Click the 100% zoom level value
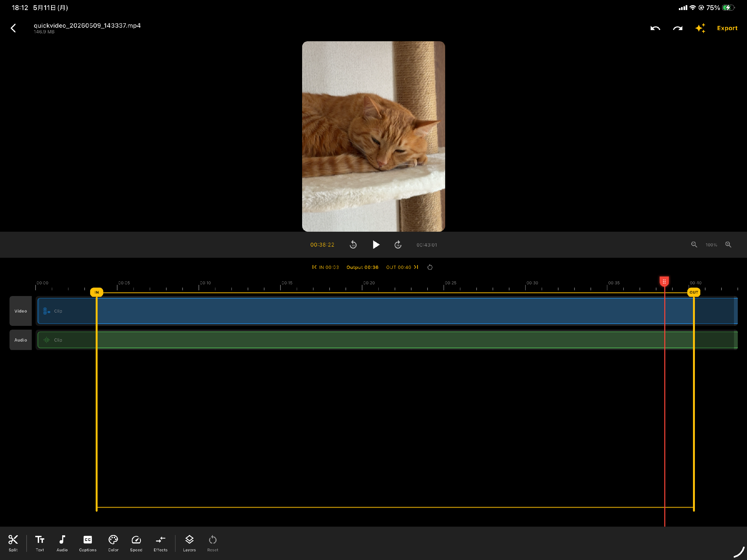The height and width of the screenshot is (560, 747). tap(711, 245)
